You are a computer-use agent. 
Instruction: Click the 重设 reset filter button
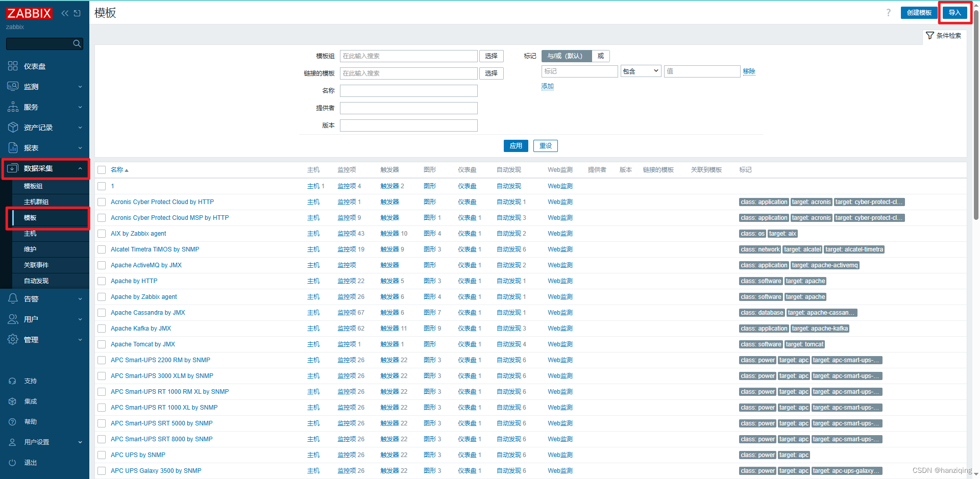pos(546,146)
